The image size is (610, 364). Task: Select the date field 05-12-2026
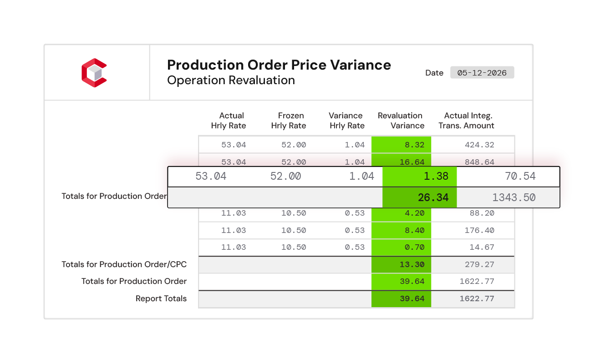(x=482, y=73)
